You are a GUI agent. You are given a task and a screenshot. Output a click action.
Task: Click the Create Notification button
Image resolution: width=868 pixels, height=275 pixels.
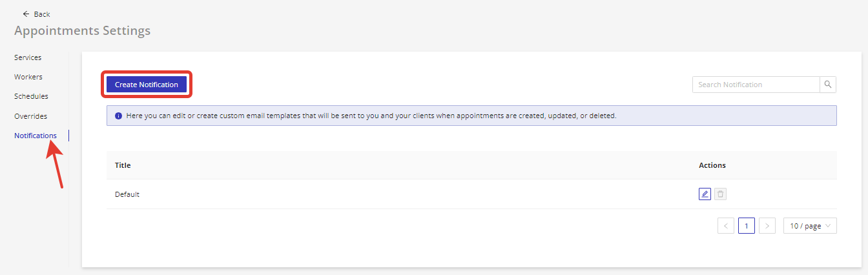(x=147, y=85)
